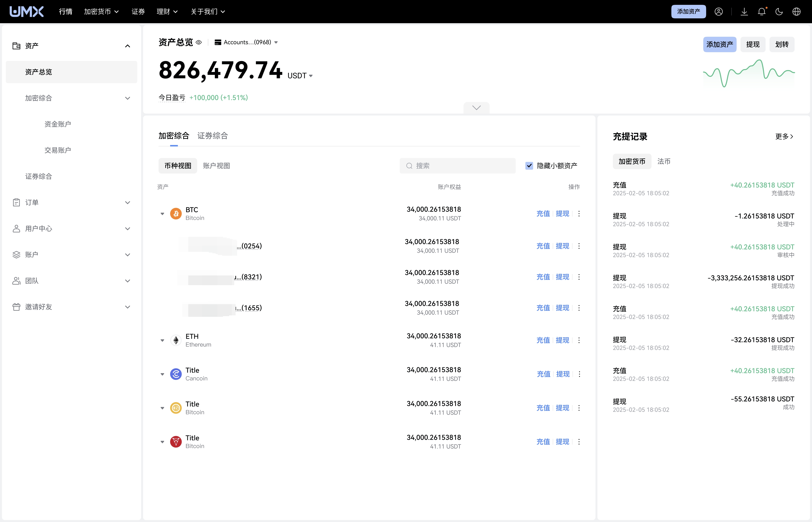This screenshot has width=812, height=522.
Task: Collapse the BTC row triangle
Action: [x=162, y=214]
